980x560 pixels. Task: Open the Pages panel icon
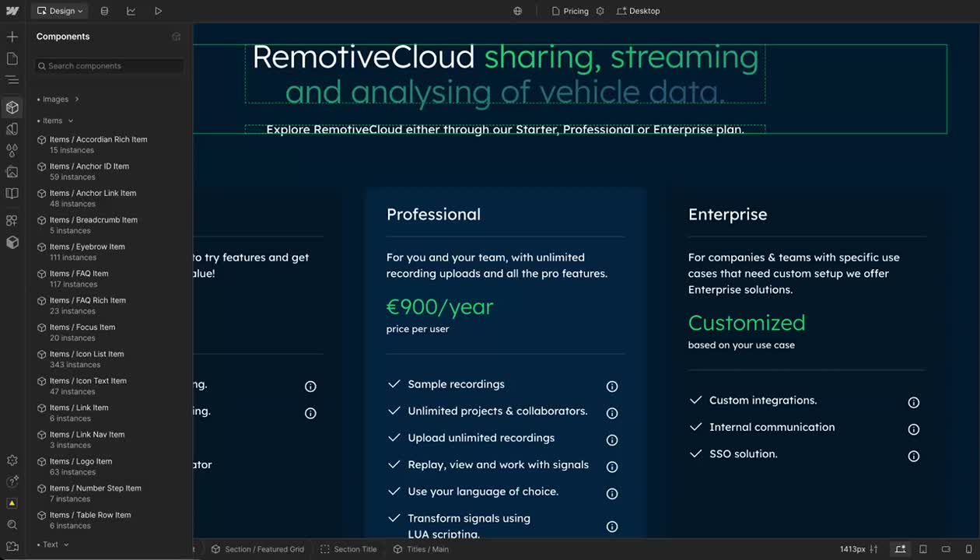pyautogui.click(x=12, y=58)
